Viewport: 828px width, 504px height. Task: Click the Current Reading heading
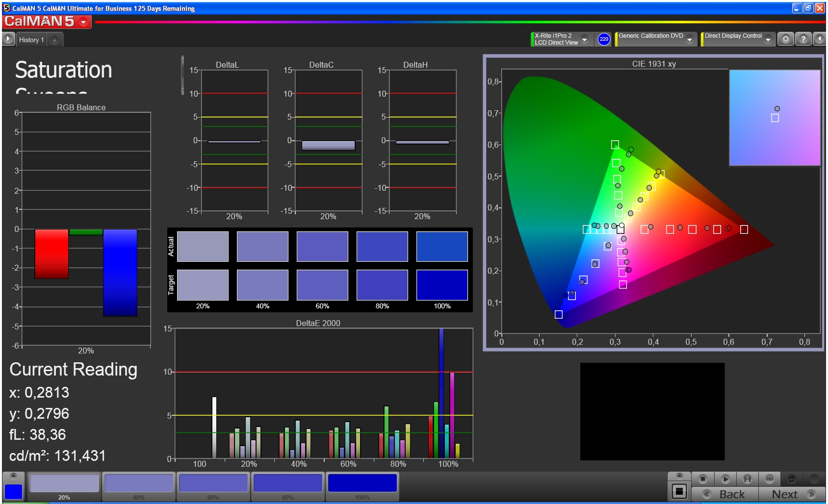[x=73, y=369]
